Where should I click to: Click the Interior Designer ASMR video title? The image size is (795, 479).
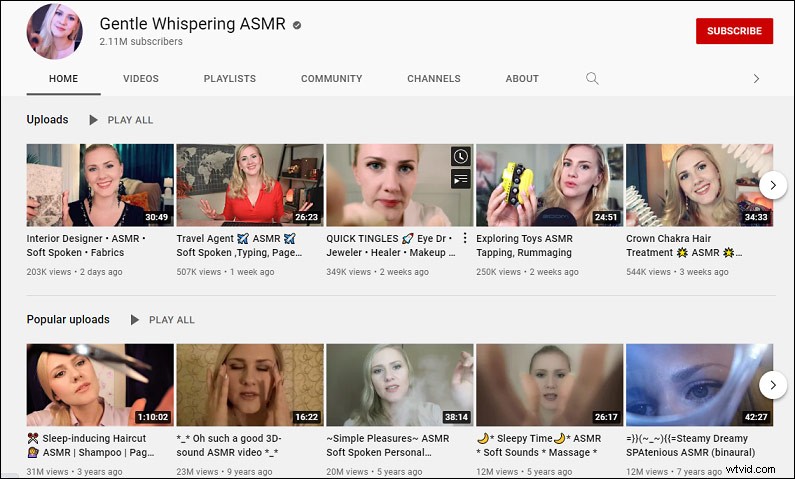click(86, 245)
